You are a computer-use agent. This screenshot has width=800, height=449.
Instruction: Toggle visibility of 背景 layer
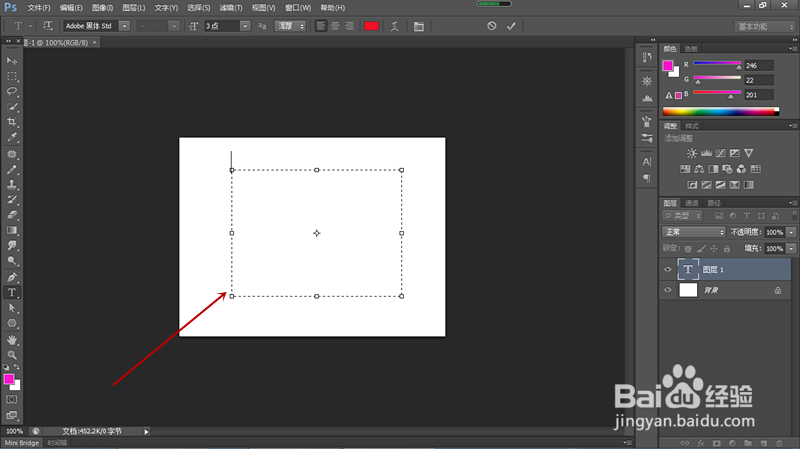click(667, 290)
